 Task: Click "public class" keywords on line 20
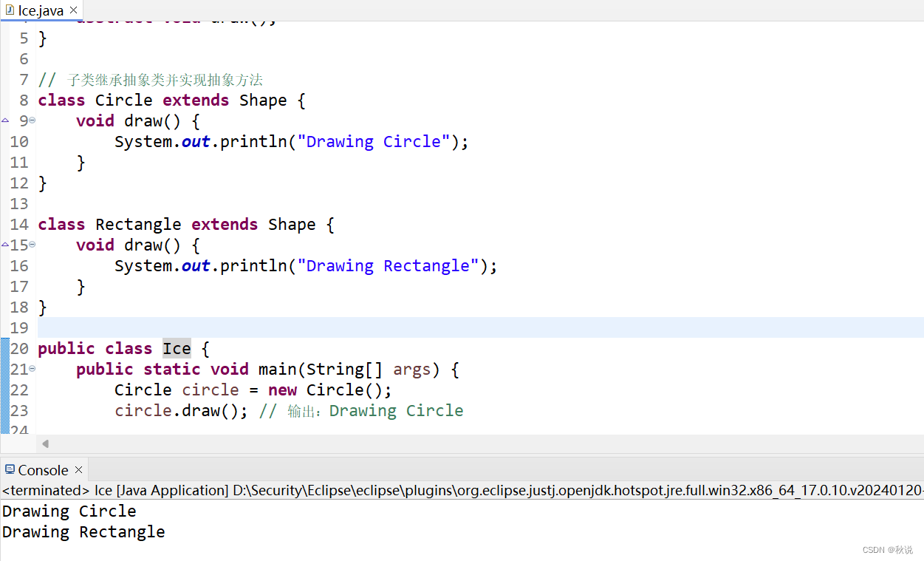point(95,349)
